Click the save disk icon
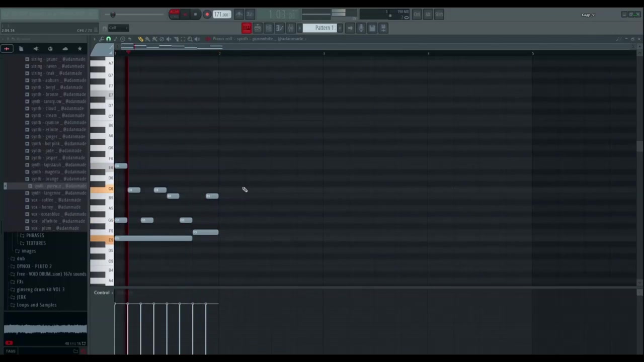 point(372,28)
